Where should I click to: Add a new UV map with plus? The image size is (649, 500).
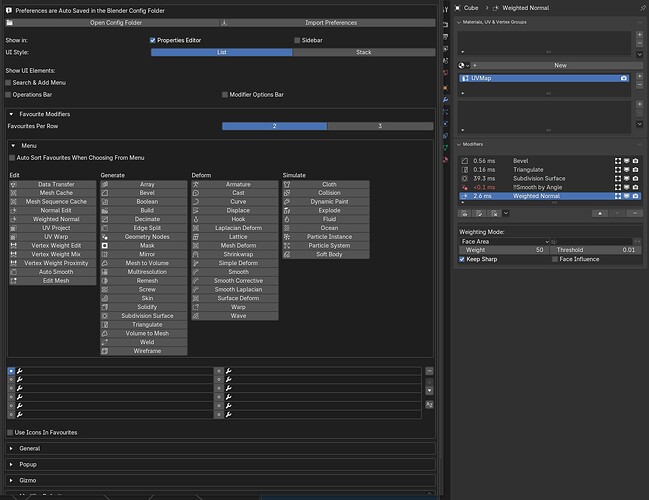639,76
